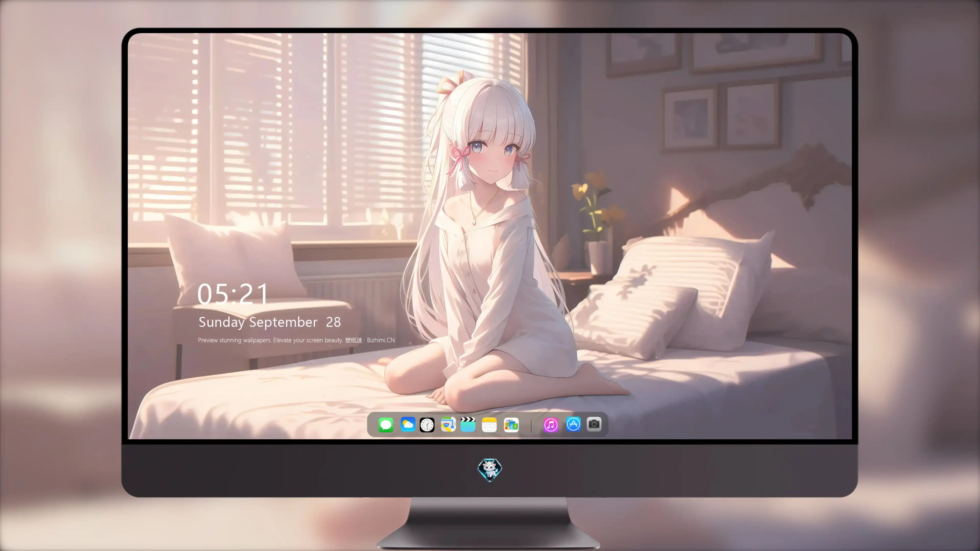Screen dimensions: 980x551
Task: Open the Clock app in the dock
Action: (x=427, y=424)
